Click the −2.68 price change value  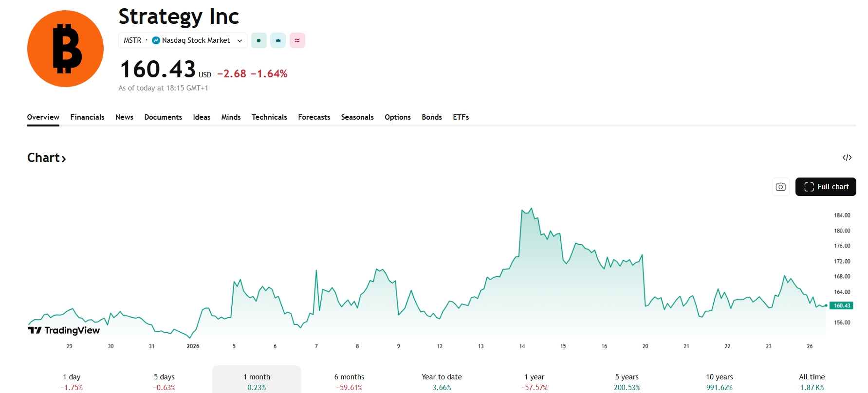coord(232,73)
